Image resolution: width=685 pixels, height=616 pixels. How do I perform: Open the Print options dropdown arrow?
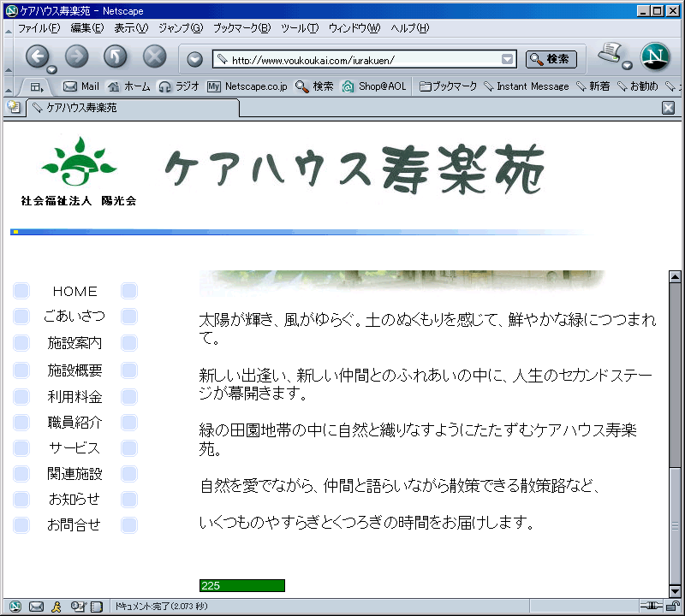click(x=628, y=66)
